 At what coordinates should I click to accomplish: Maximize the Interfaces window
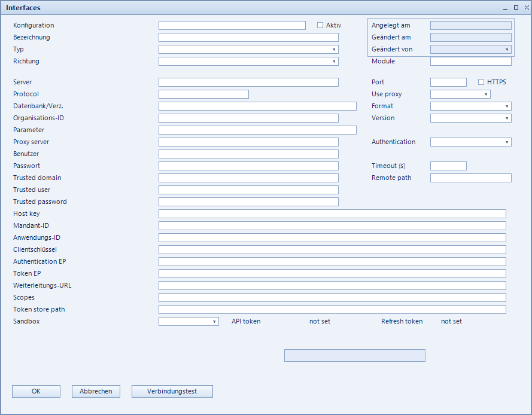click(x=516, y=7)
